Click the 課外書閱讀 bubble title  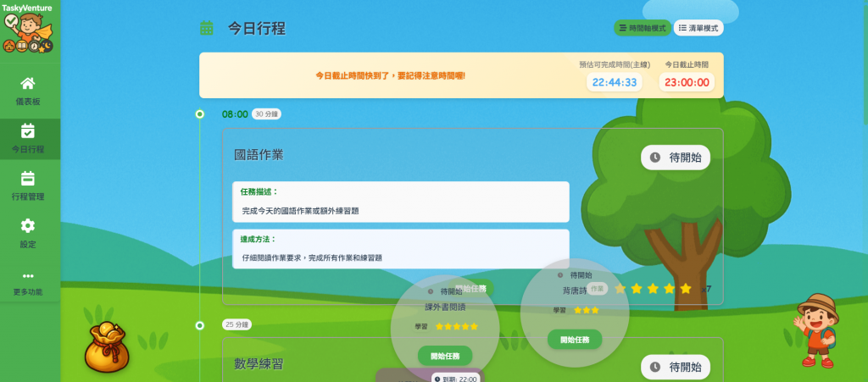click(445, 307)
